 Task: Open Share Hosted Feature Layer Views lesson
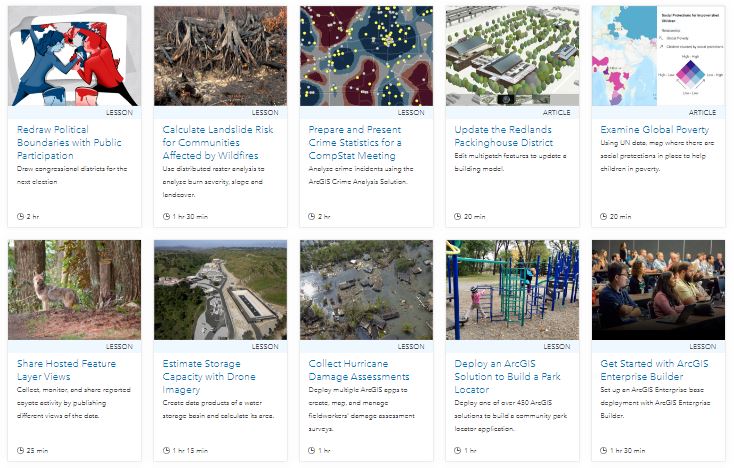66,370
